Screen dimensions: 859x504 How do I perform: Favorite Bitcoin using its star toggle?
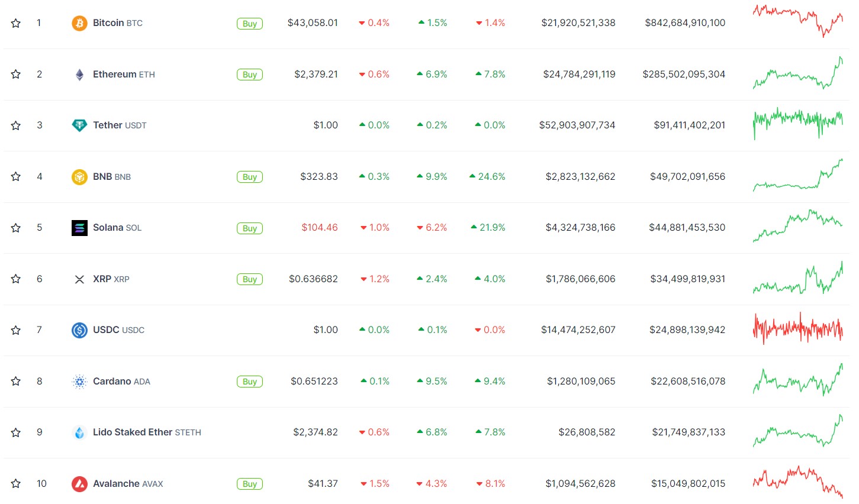[16, 23]
